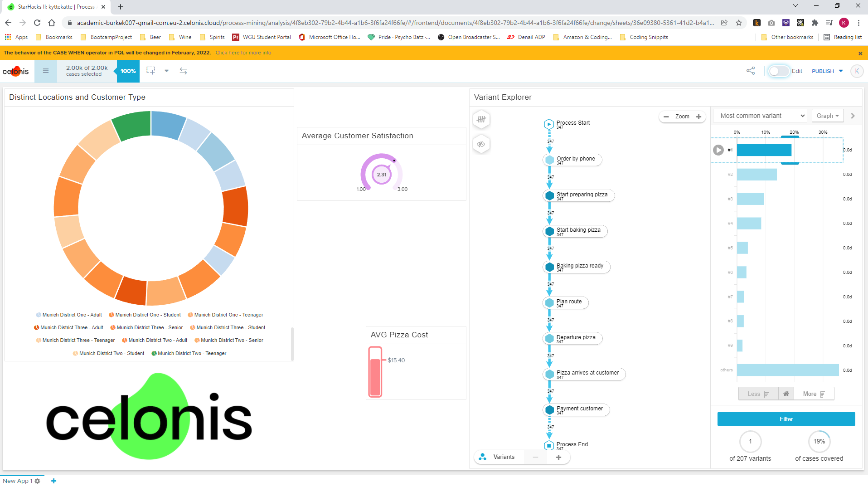Select the Payment customer activity node
The width and height of the screenshot is (868, 487).
577,409
